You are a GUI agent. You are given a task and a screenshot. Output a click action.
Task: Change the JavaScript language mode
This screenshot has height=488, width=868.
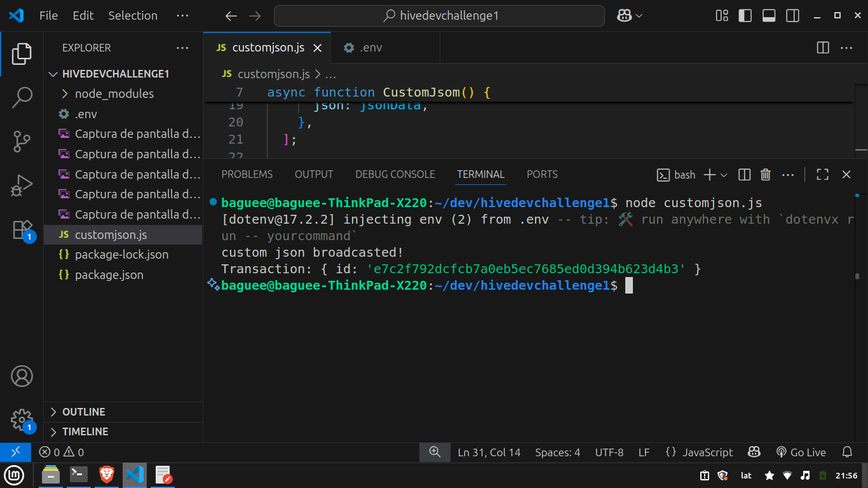click(x=707, y=452)
